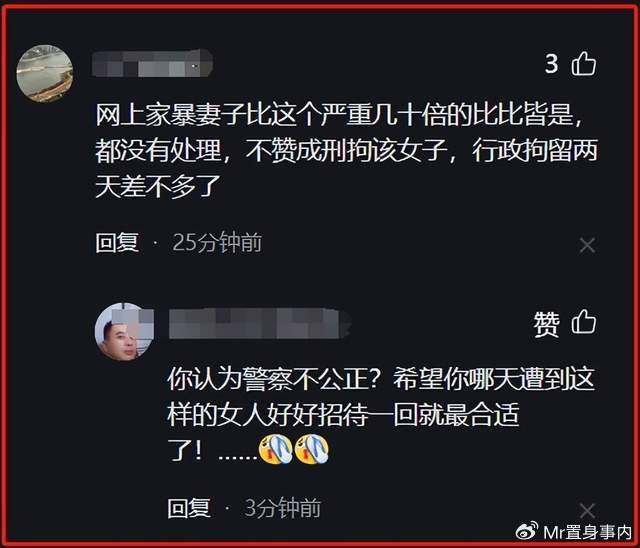Open the man's face avatar profile
This screenshot has width=640, height=548.
124,331
